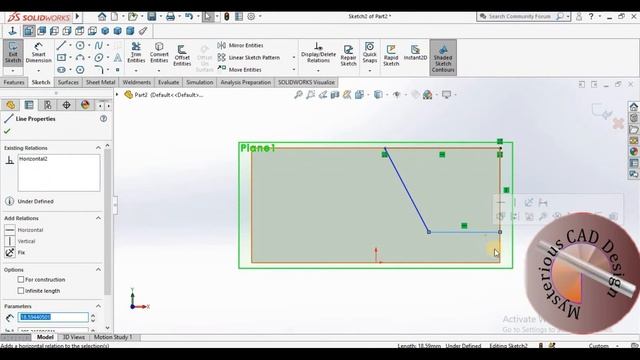Switch to the Weldments tab
Image resolution: width=640 pixels, height=360 pixels.
(137, 82)
